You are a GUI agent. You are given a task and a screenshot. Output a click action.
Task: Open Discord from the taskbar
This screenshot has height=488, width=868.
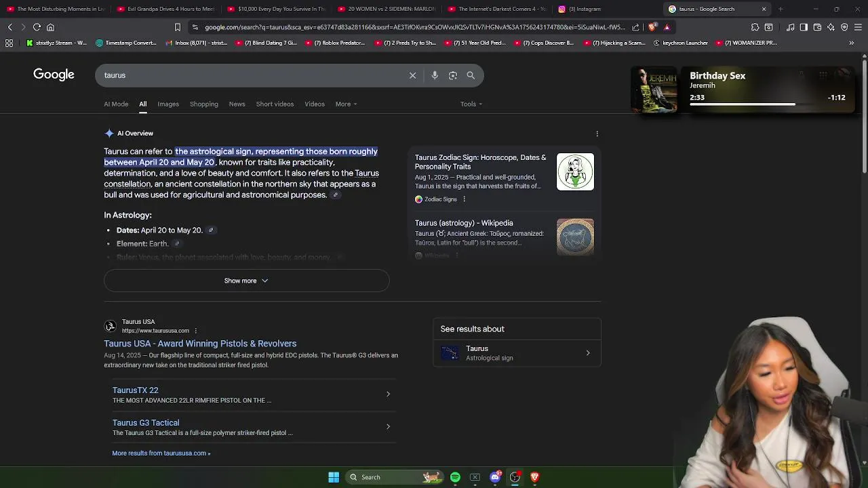tap(495, 477)
